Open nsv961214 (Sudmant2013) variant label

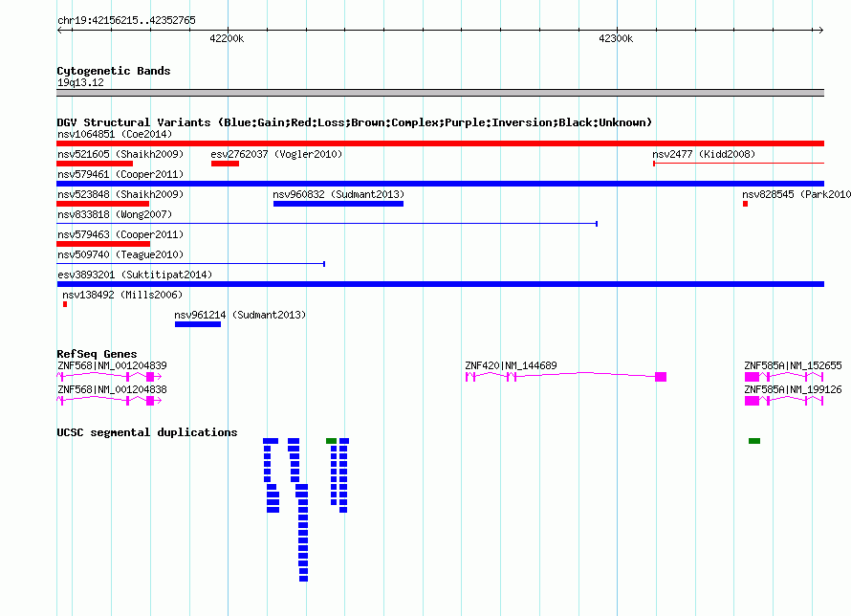click(240, 315)
